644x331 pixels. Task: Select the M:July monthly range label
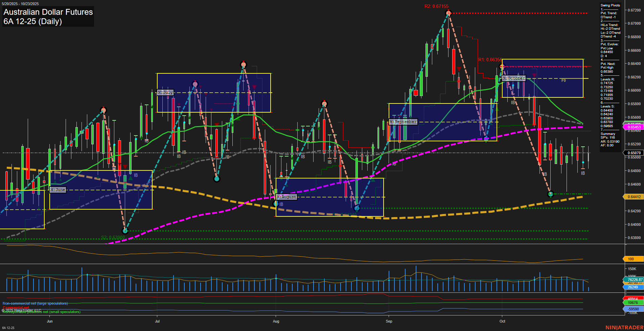(x=165, y=92)
